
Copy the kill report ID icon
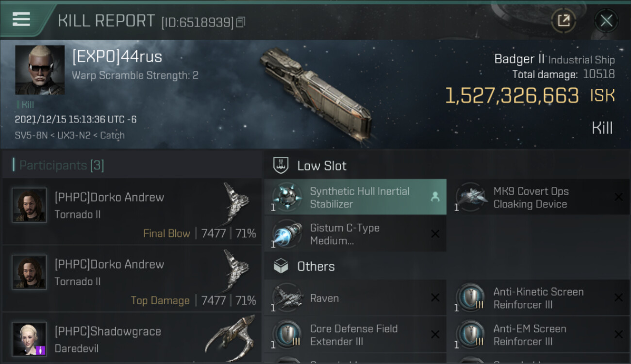point(241,22)
